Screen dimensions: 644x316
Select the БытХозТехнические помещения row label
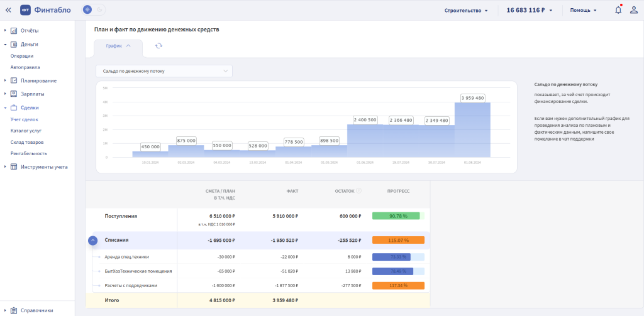(x=138, y=271)
